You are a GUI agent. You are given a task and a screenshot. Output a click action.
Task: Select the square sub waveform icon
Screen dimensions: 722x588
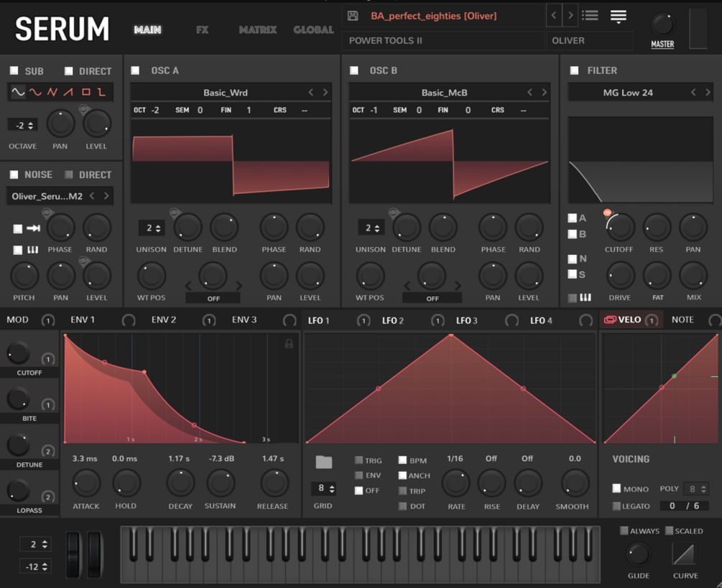pyautogui.click(x=85, y=92)
